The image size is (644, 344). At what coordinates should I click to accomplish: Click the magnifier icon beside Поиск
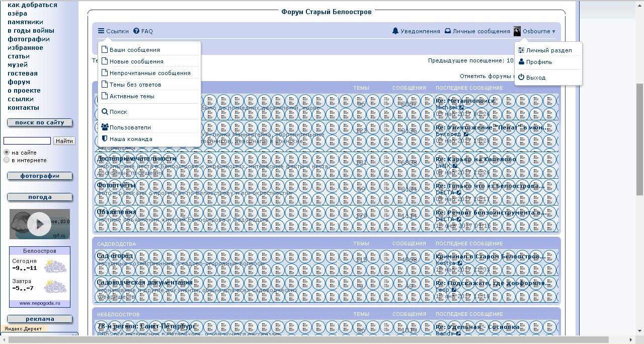click(105, 112)
